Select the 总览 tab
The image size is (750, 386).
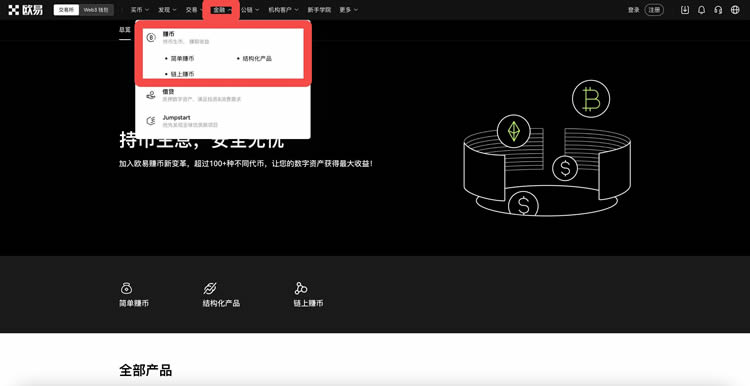tap(125, 30)
